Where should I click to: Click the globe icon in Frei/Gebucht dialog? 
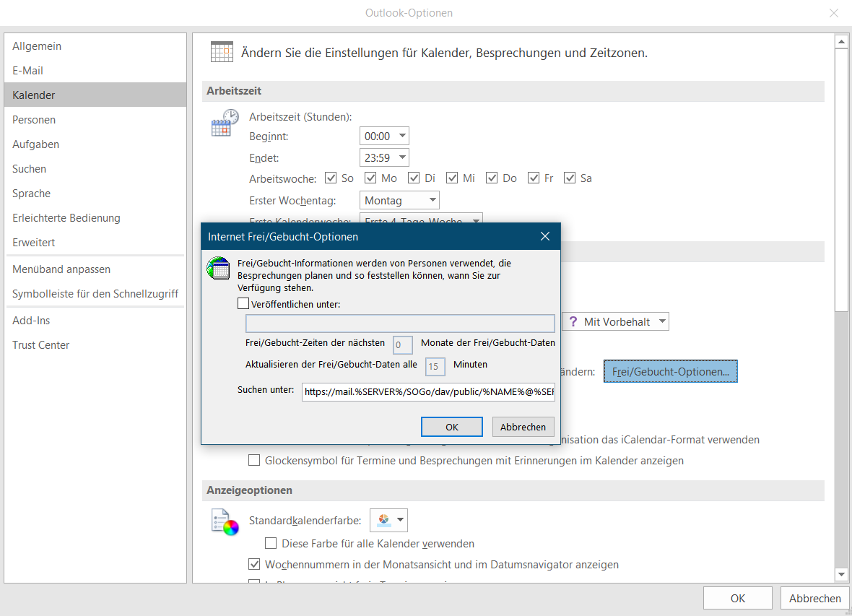coord(218,268)
